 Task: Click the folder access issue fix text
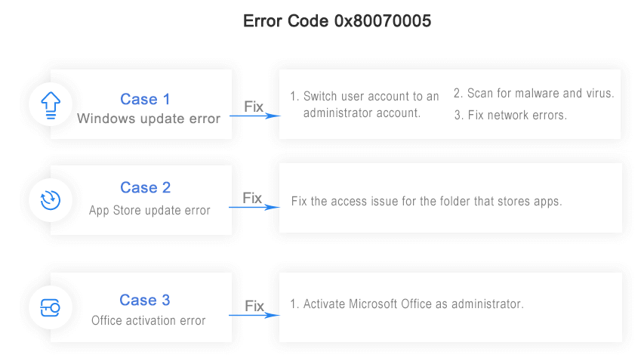coord(427,202)
